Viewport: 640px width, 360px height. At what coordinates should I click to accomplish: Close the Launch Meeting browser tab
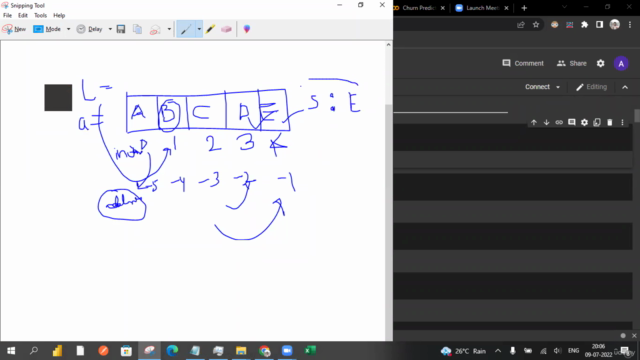pos(506,8)
